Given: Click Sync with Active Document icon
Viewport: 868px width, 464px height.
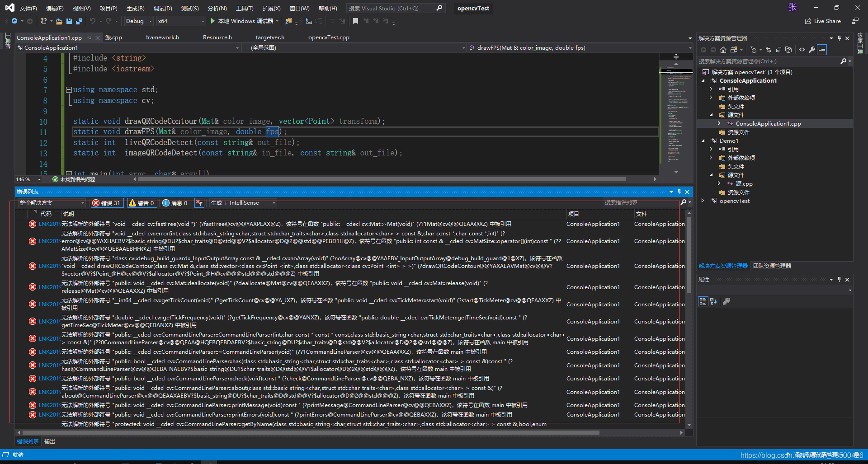Looking at the screenshot, I should (x=769, y=50).
